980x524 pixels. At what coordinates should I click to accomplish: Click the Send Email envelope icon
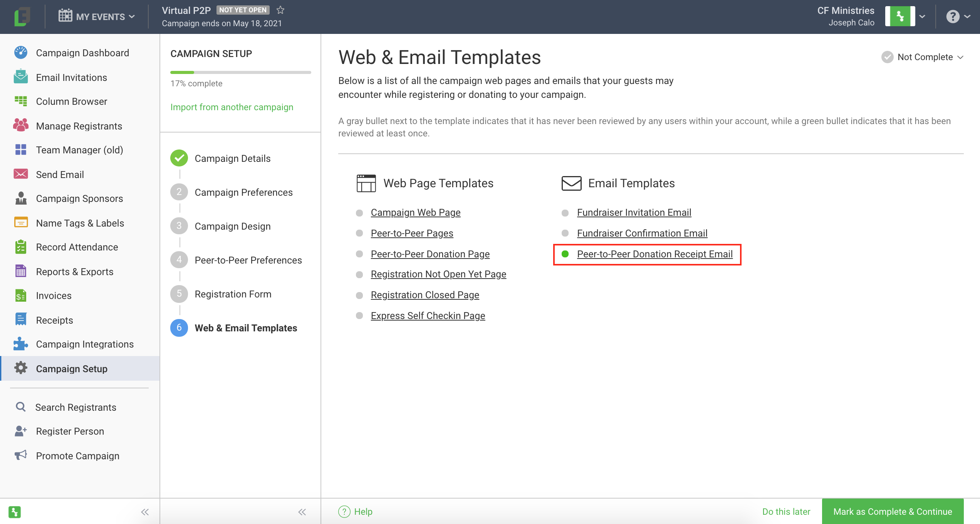coord(21,174)
